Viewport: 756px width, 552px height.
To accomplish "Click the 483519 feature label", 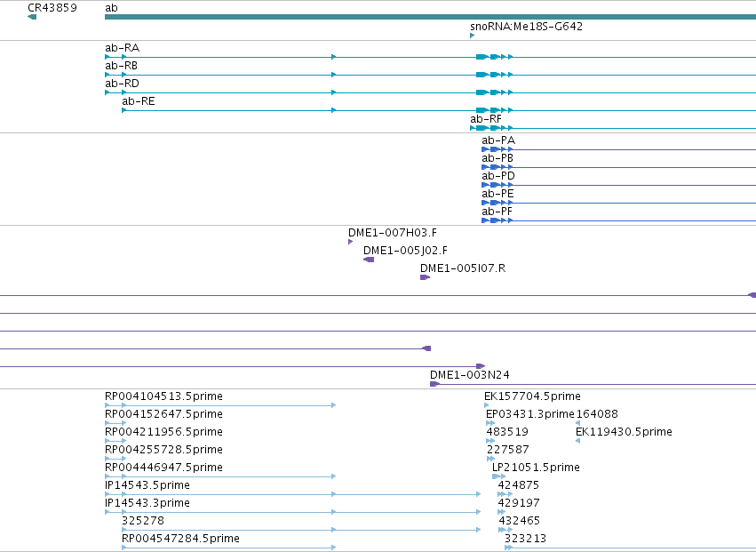I will [507, 432].
